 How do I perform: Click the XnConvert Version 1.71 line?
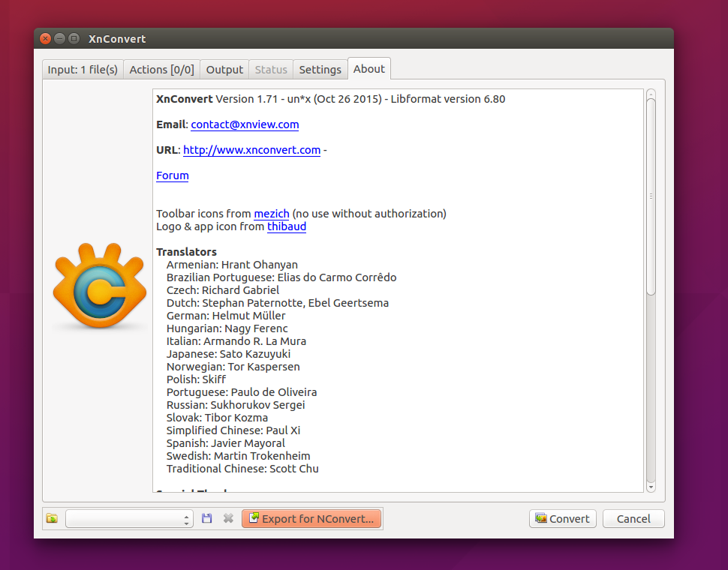330,99
